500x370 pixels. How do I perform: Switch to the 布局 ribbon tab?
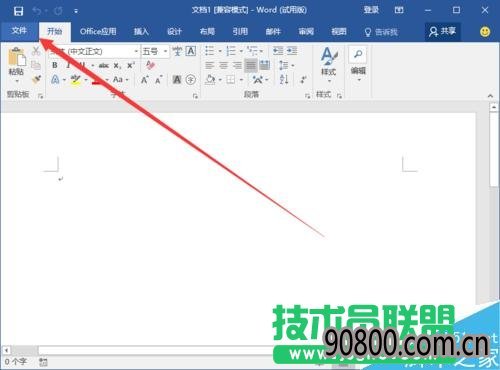click(x=207, y=32)
